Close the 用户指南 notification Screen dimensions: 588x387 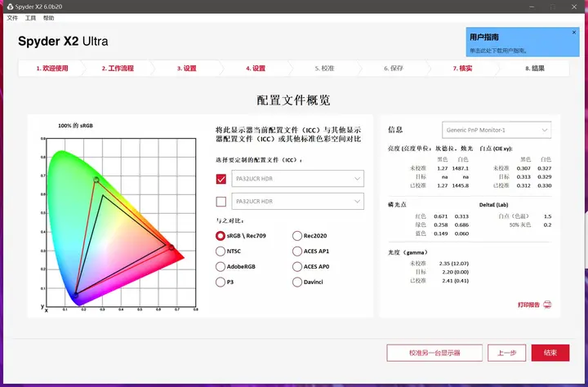click(574, 33)
